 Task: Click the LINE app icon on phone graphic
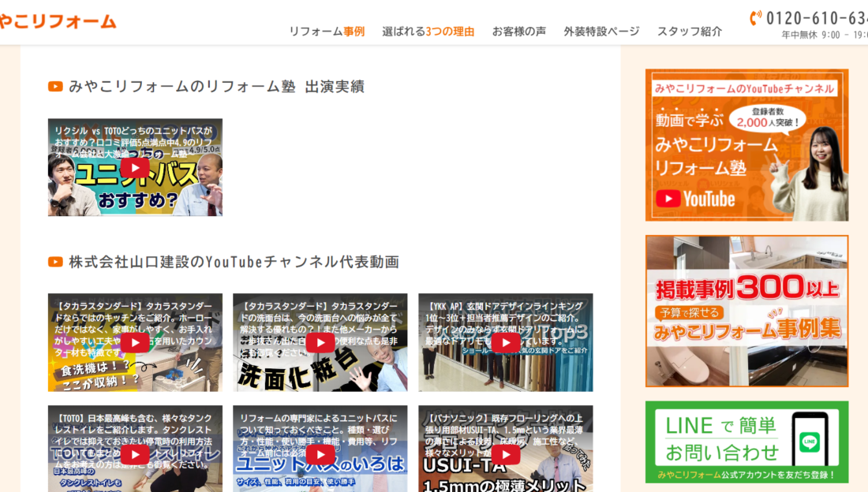pos(810,441)
